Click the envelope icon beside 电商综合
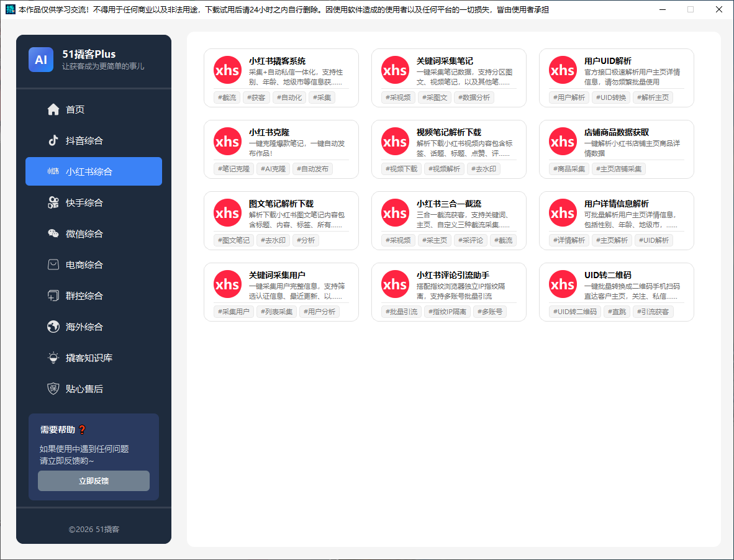This screenshot has width=734, height=560. [53, 264]
